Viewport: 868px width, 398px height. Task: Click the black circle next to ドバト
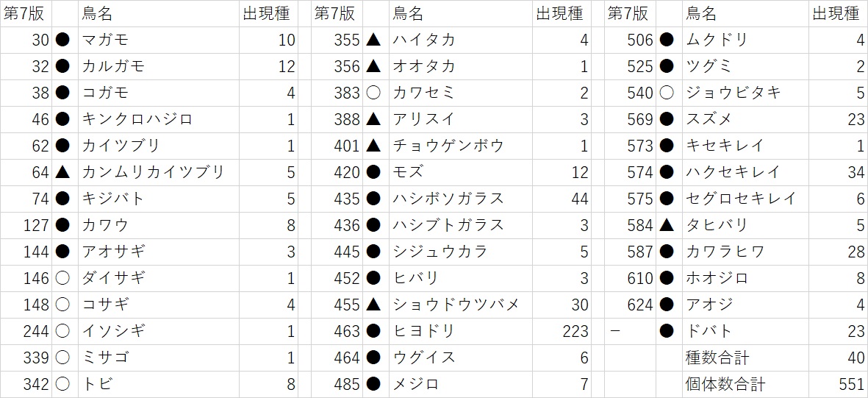pos(667,331)
